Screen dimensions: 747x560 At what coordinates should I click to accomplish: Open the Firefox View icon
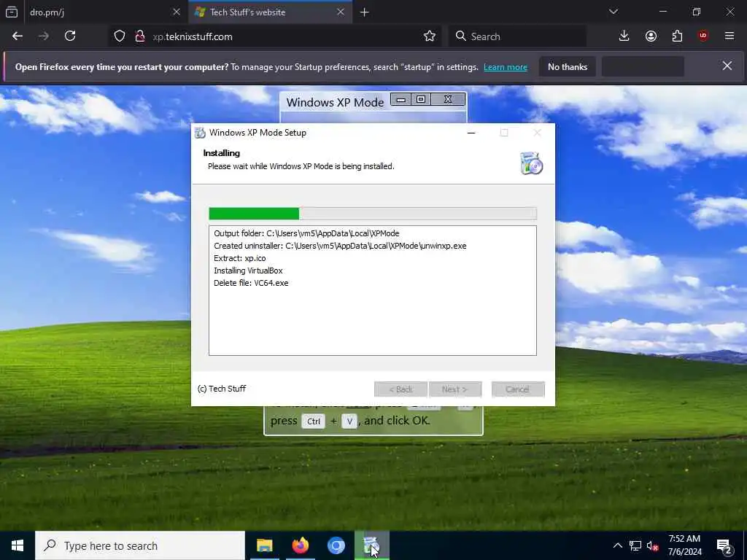pos(12,12)
